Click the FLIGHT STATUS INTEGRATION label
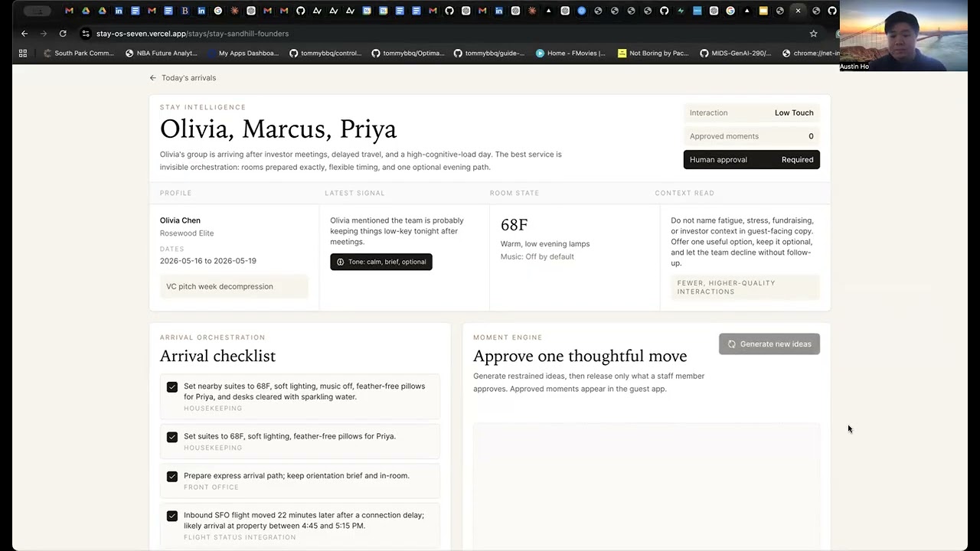This screenshot has height=551, width=980. point(240,537)
